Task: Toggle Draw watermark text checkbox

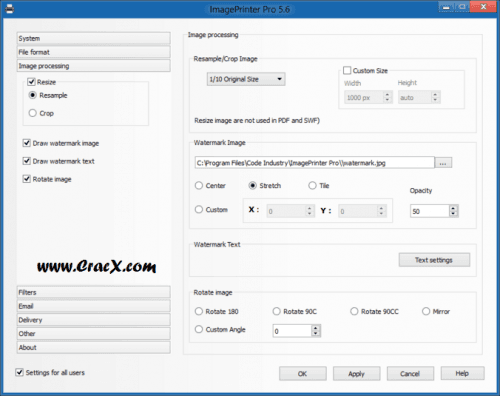Action: point(27,161)
